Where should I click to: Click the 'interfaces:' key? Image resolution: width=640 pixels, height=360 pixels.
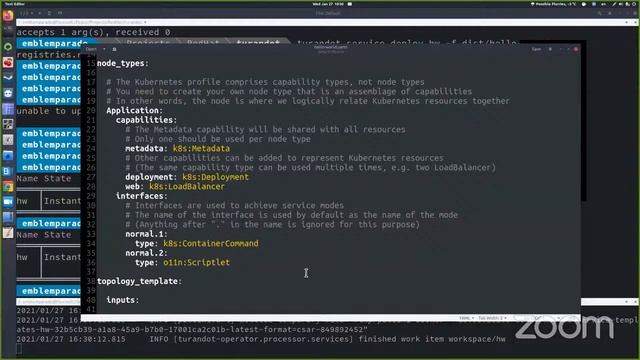click(x=142, y=196)
